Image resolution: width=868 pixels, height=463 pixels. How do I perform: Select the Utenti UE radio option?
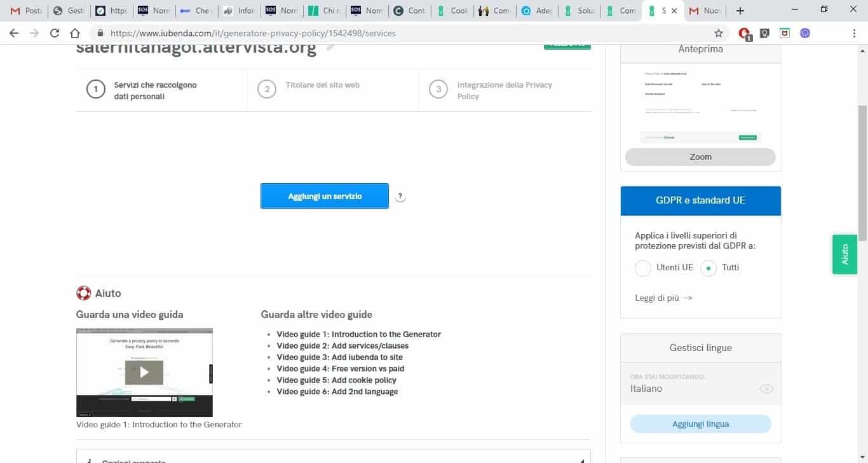click(643, 268)
